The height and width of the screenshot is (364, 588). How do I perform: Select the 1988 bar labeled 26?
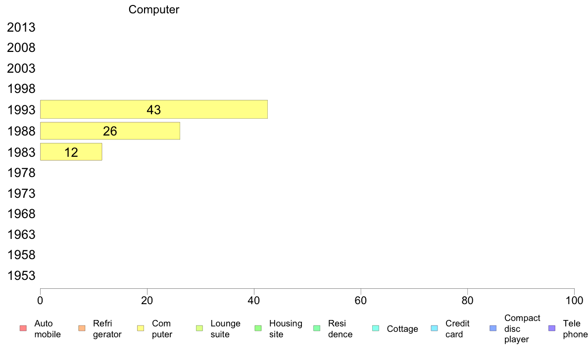110,131
